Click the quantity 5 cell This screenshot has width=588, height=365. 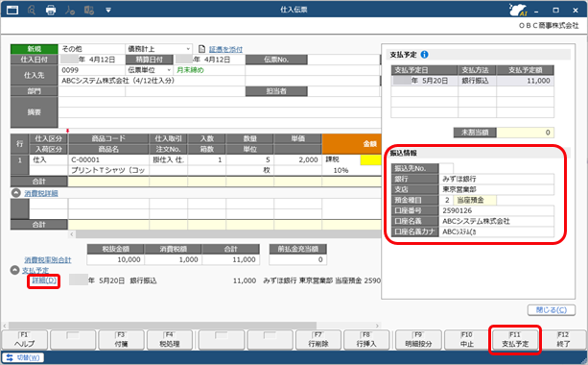click(249, 159)
